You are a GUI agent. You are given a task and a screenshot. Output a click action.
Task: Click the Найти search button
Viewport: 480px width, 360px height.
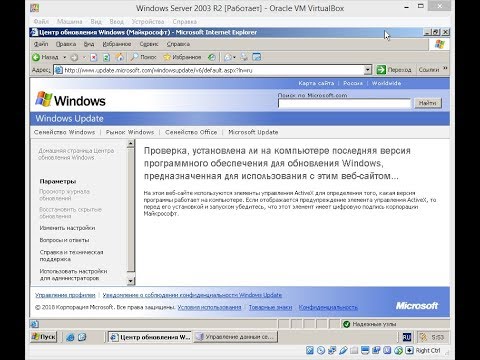coord(428,103)
